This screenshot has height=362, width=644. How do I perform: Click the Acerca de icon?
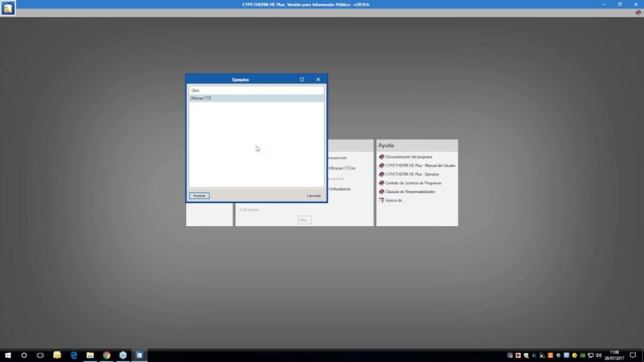381,200
